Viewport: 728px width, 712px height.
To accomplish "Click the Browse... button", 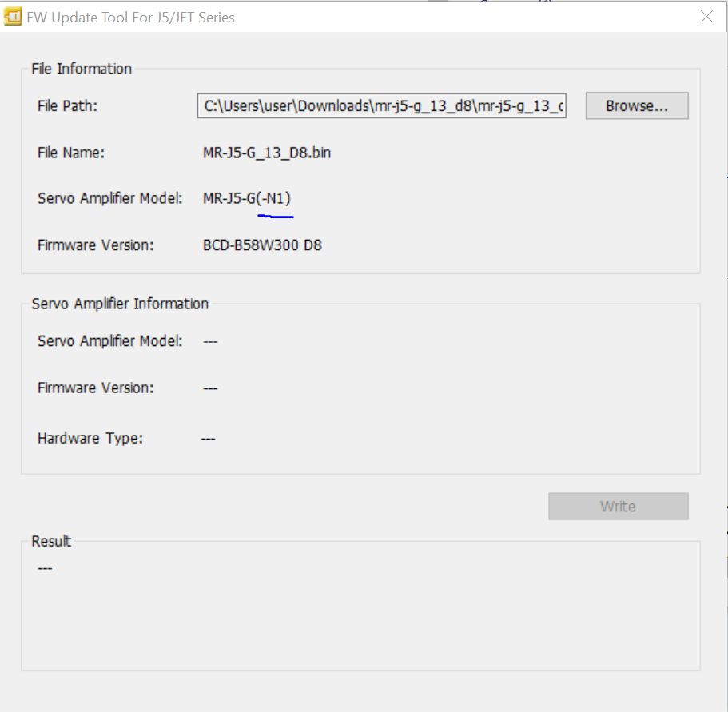I will pos(637,105).
